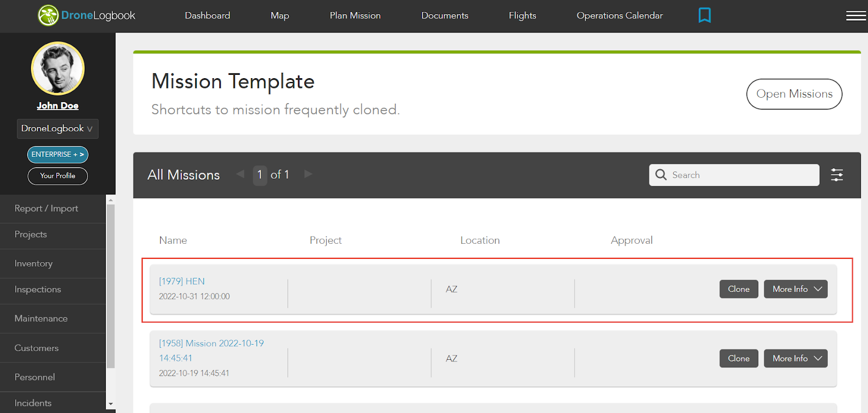Screen dimensions: 868x413
Task: Click the page number 1 box
Action: coord(260,175)
